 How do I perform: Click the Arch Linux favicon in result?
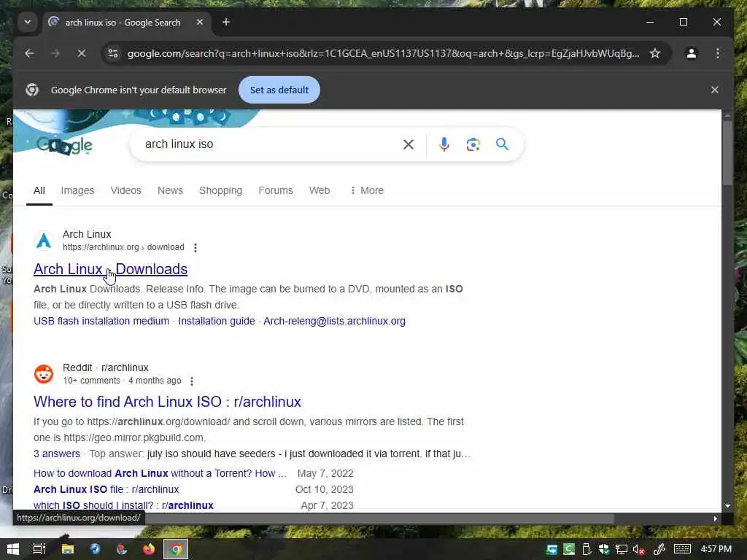tap(44, 241)
